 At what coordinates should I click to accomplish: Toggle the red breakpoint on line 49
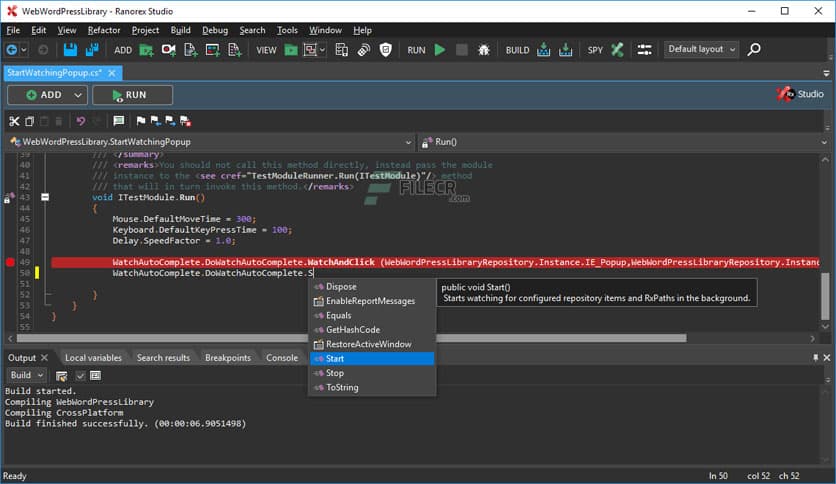(x=10, y=262)
